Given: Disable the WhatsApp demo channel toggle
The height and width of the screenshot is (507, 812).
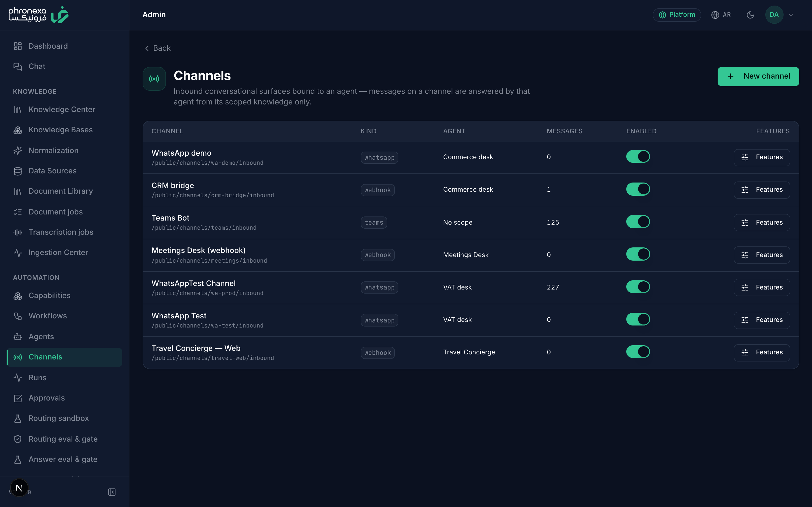Looking at the screenshot, I should pos(638,157).
